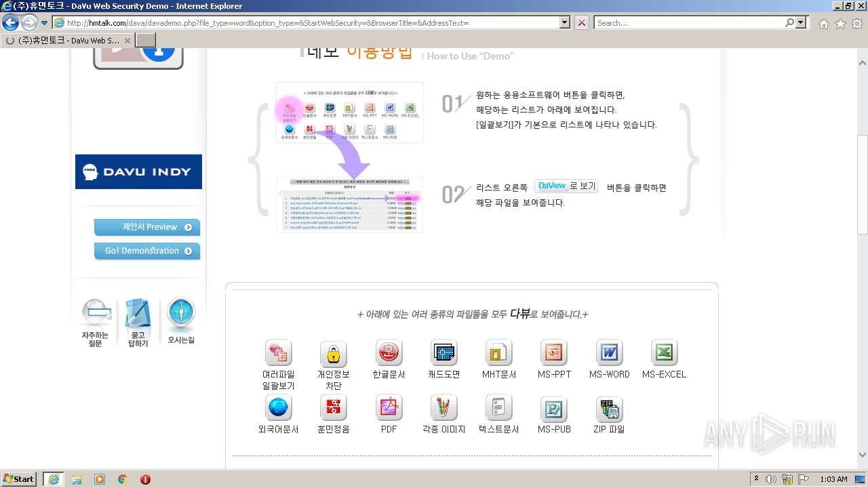Stop loading with the red X button
The height and width of the screenshot is (488, 868).
[582, 23]
